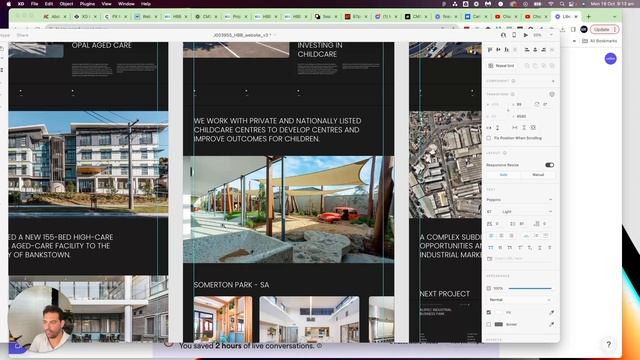The width and height of the screenshot is (640, 360).
Task: Click the Repeat Grid button
Action: click(501, 66)
